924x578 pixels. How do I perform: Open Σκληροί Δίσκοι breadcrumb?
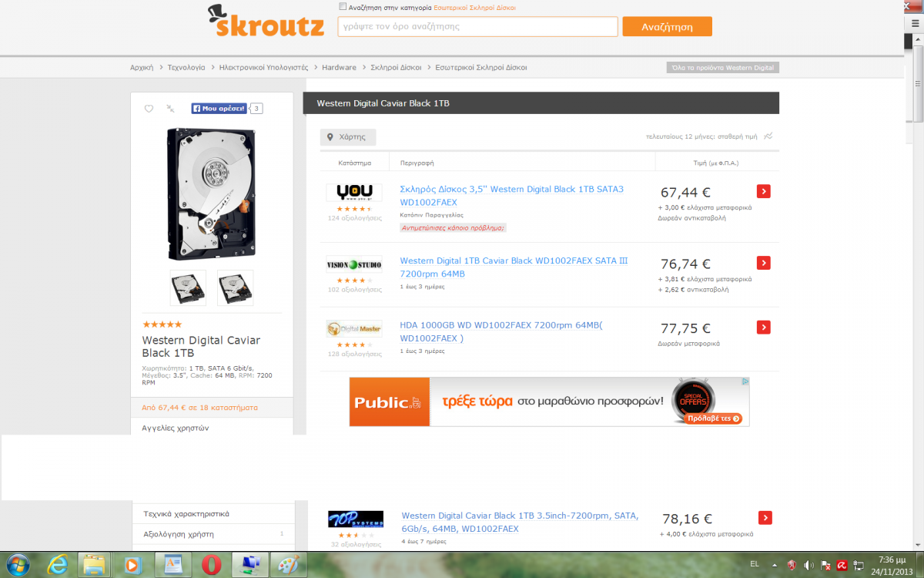pos(396,68)
